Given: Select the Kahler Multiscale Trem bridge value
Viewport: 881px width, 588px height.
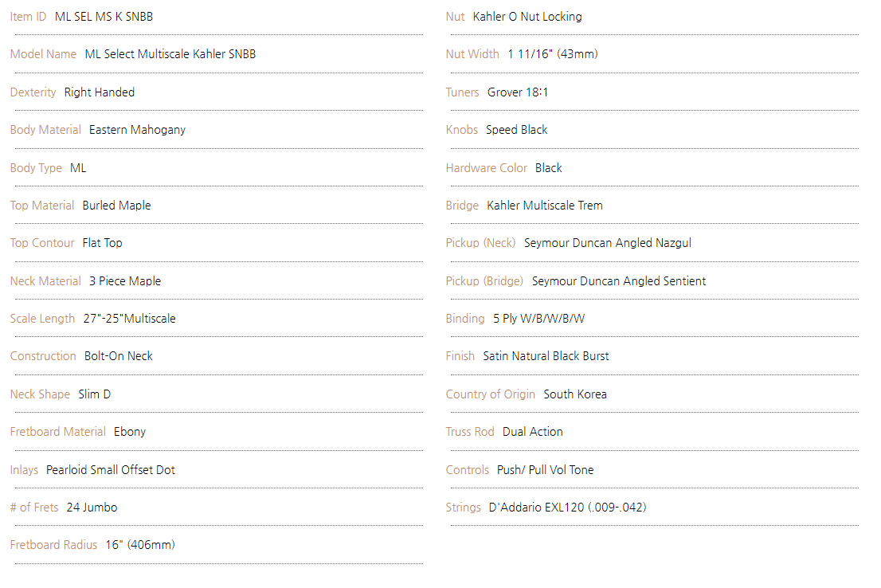Looking at the screenshot, I should [x=545, y=206].
